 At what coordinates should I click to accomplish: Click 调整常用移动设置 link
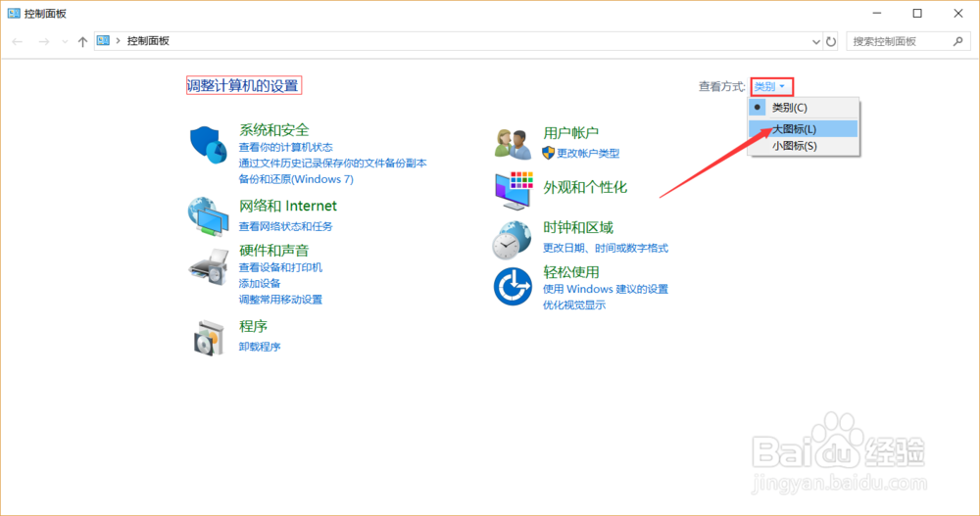tap(280, 300)
